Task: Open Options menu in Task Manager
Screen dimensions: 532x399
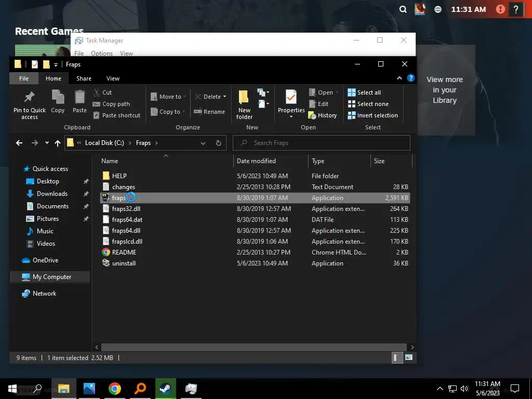Action: pos(102,54)
